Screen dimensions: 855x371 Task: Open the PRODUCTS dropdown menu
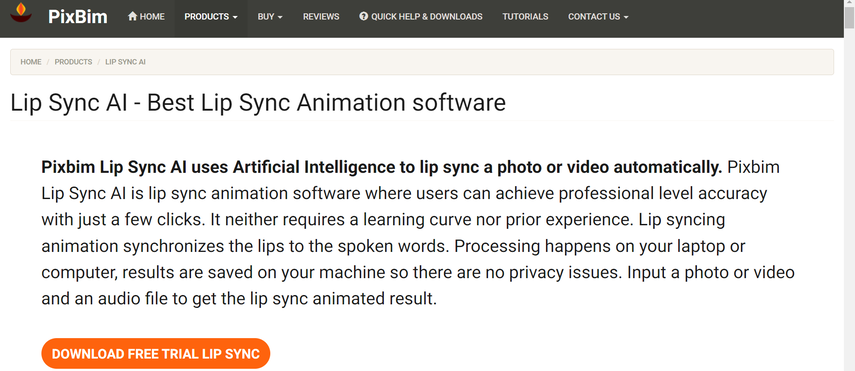tap(210, 16)
